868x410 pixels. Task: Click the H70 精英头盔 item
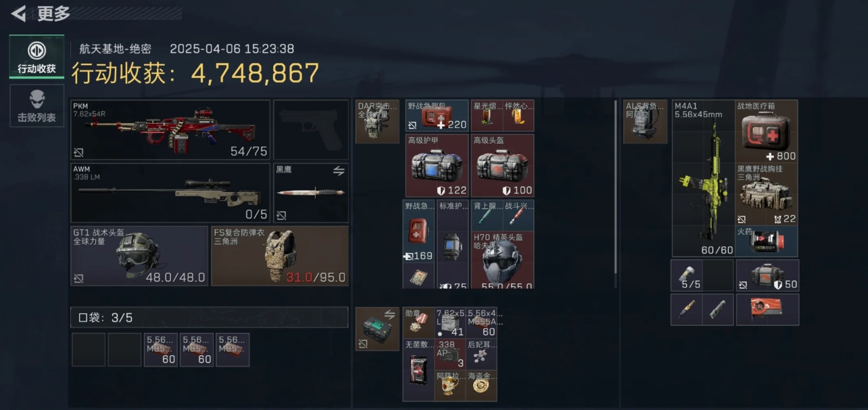pos(502,260)
